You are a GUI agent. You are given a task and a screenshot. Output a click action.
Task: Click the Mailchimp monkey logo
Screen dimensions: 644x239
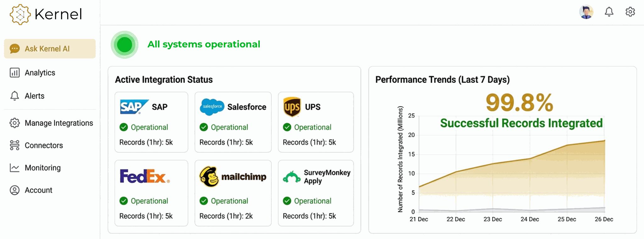(209, 177)
